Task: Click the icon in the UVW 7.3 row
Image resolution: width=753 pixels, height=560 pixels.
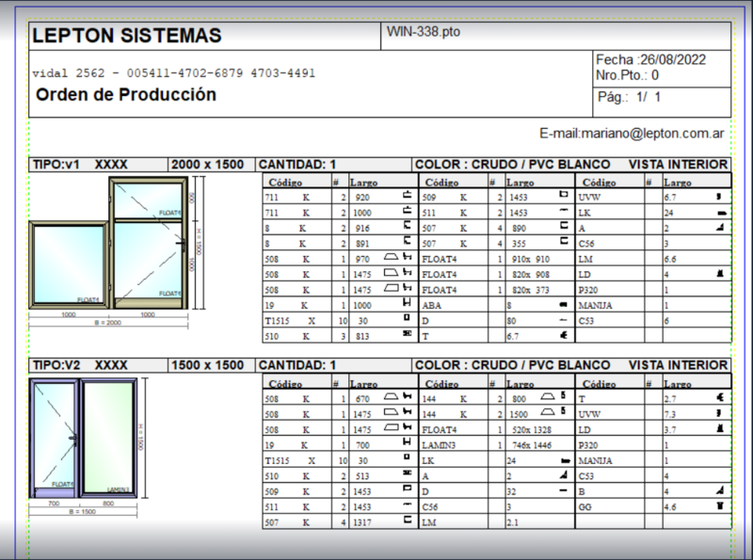Action: (x=719, y=412)
